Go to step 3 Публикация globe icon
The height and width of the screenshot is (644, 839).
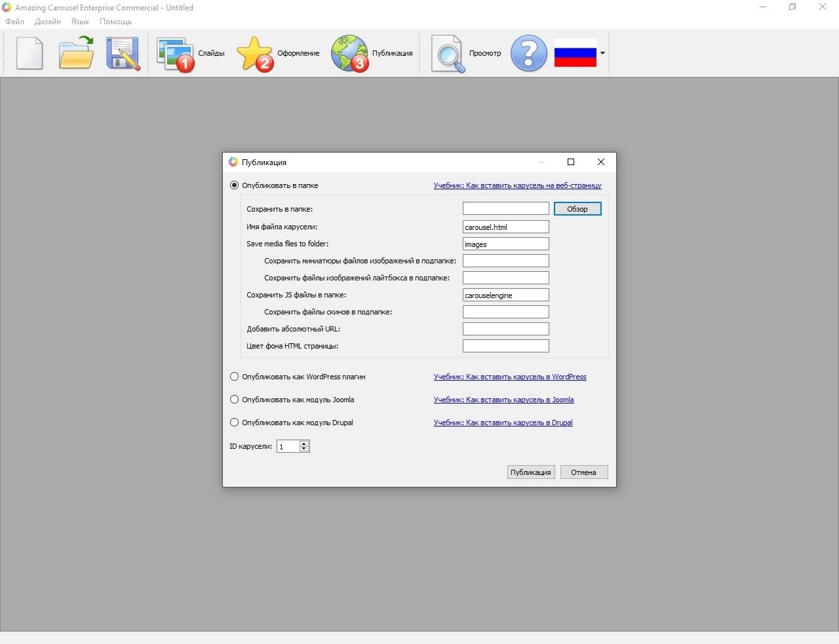tap(349, 54)
